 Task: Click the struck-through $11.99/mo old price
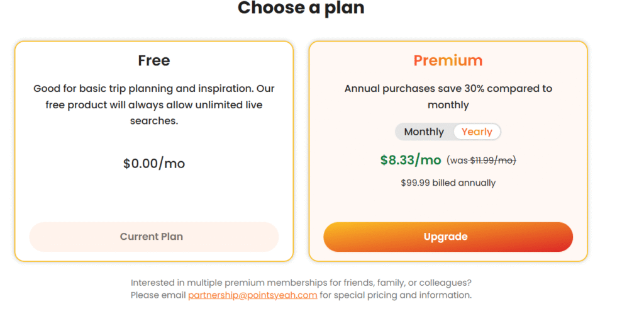[492, 161]
